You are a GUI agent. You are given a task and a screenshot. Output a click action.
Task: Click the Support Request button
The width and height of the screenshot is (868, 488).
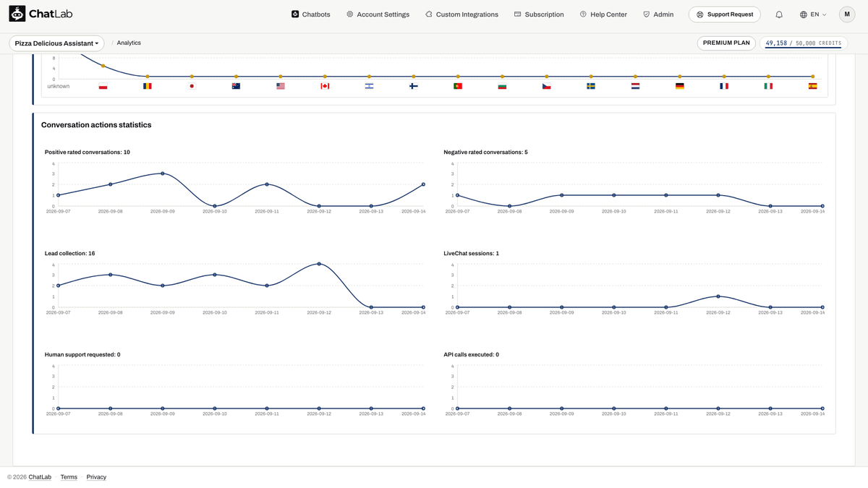pyautogui.click(x=725, y=14)
